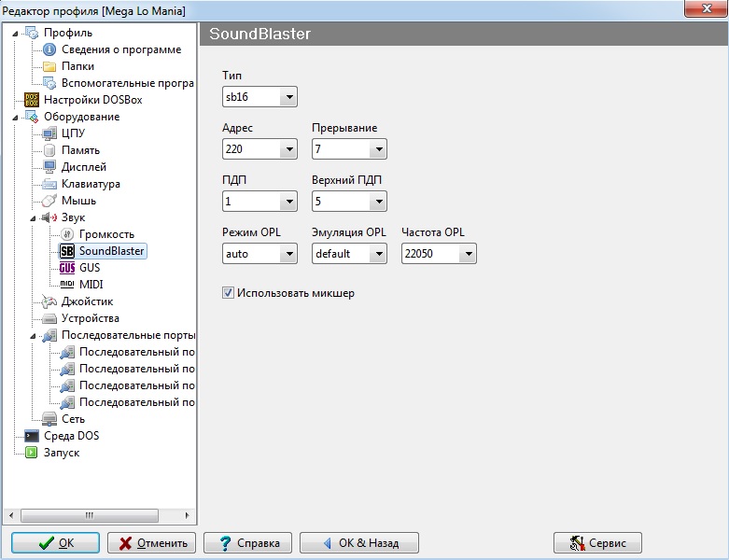Click the icon beside Последовательные порты
The image size is (729, 560).
tap(49, 336)
